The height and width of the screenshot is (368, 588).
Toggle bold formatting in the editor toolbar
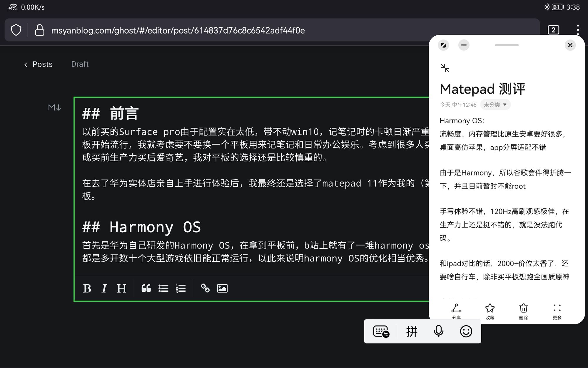coord(87,288)
